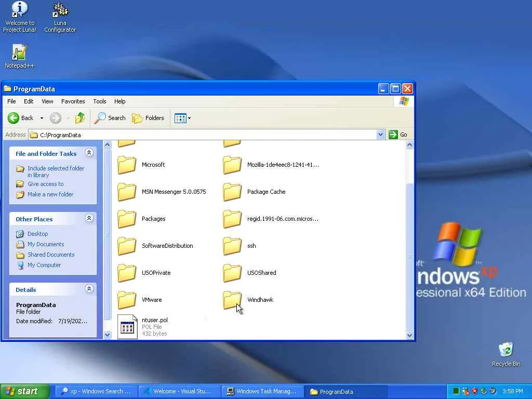Screen dimensions: 532x399
Task: Open Notepad++ desktop shortcut icon
Action: click(19, 54)
